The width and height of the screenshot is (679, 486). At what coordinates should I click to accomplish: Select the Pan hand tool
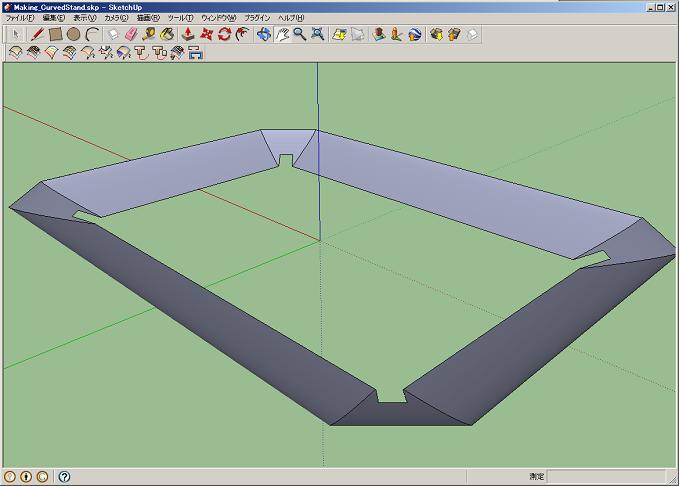(282, 34)
